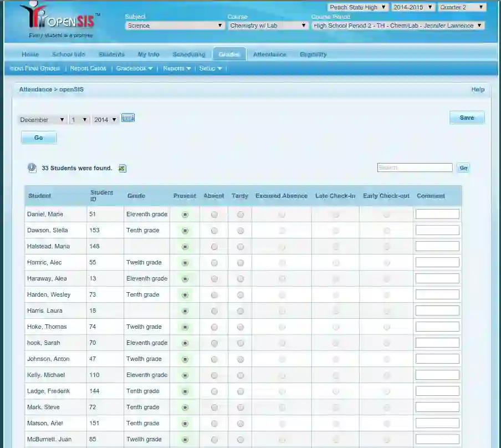Viewport: 501px width, 448px height.
Task: Export student list to Excel icon
Action: click(x=122, y=169)
